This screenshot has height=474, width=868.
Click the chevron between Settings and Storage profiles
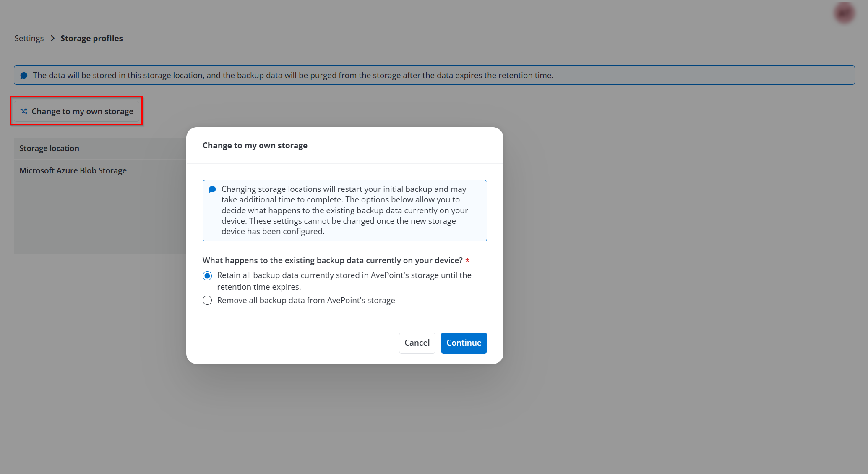click(52, 38)
